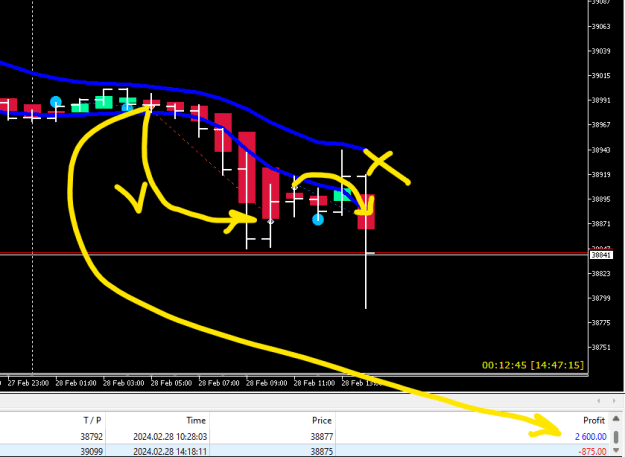The width and height of the screenshot is (625, 457).
Task: Click the panel scroll-right arrow above the table
Action: (x=614, y=401)
